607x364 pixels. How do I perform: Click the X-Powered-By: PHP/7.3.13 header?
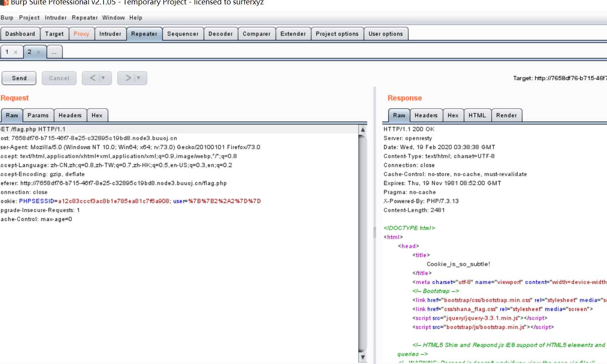point(421,201)
